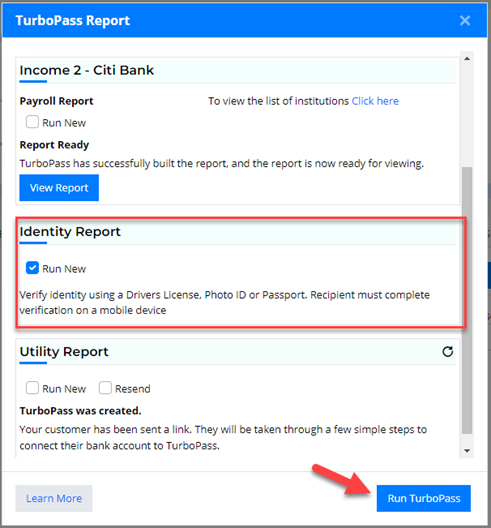Screen dimensions: 491x528
Task: Uncheck Run New under Identity Report
Action: 32,268
